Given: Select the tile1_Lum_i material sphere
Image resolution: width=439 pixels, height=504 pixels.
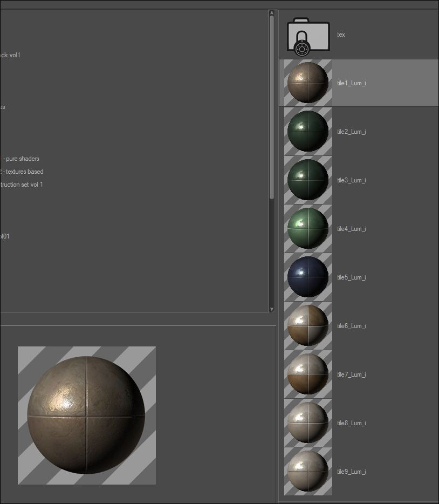Looking at the screenshot, I should coord(308,83).
